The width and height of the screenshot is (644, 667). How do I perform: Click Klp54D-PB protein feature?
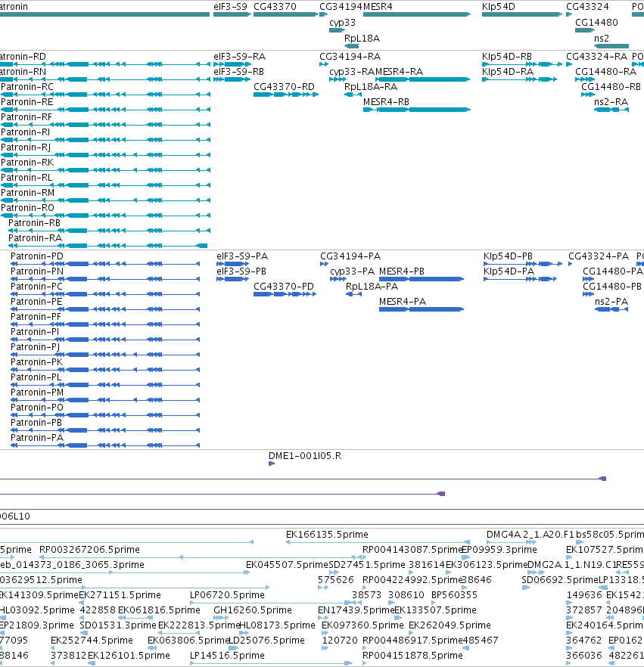[x=523, y=264]
